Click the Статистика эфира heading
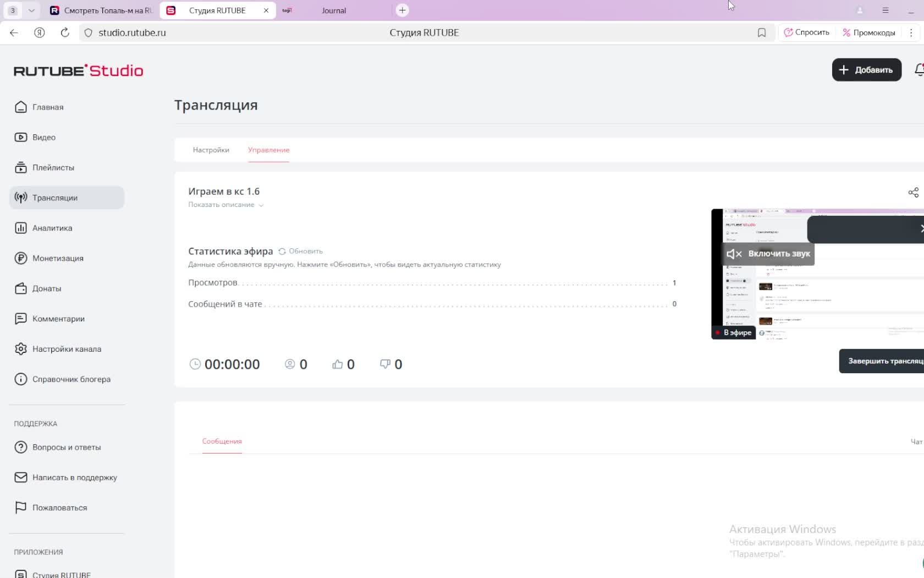 point(230,251)
